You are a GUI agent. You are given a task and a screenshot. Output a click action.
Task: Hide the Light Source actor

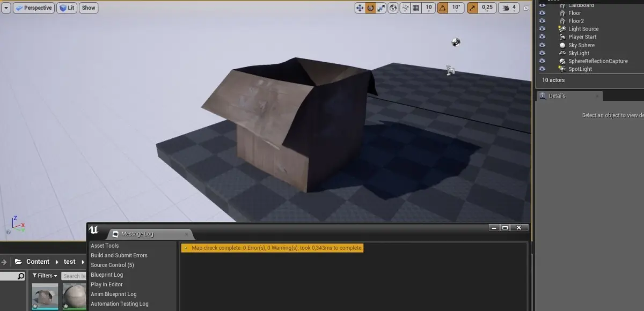(542, 29)
